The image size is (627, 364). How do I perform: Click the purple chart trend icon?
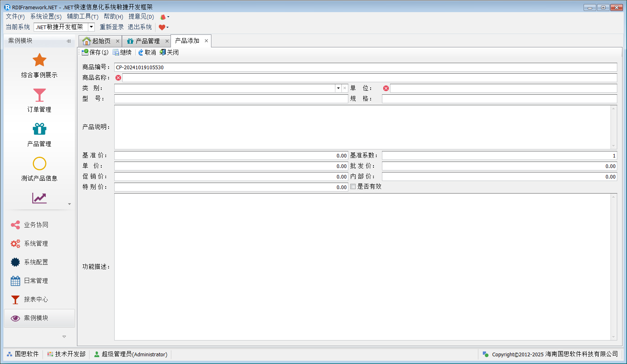click(x=39, y=198)
